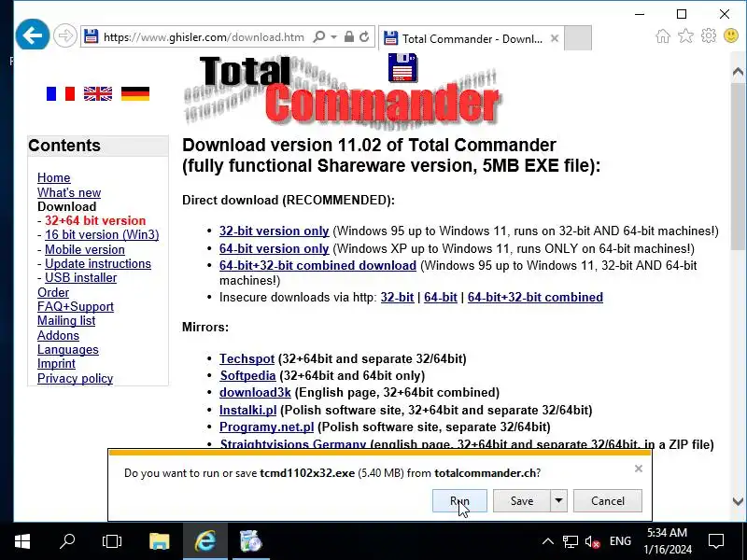Dismiss the download notification bar
Image resolution: width=747 pixels, height=560 pixels.
pos(639,469)
